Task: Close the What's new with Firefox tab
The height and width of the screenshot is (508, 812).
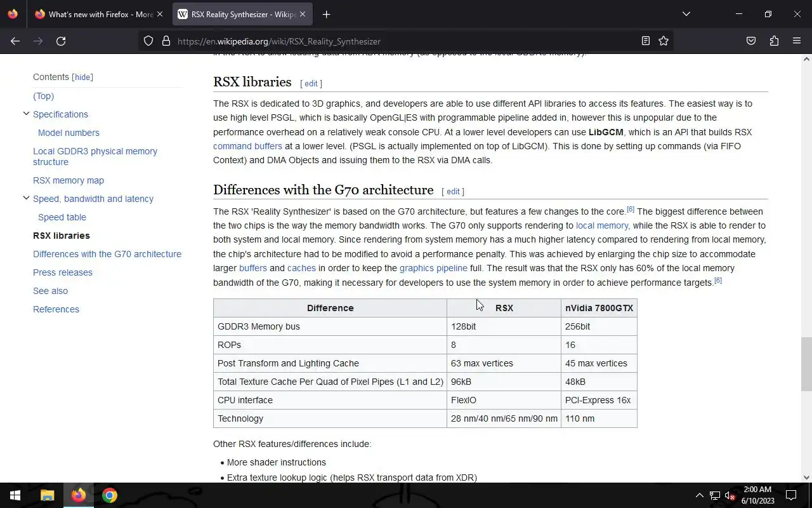Action: click(x=160, y=14)
